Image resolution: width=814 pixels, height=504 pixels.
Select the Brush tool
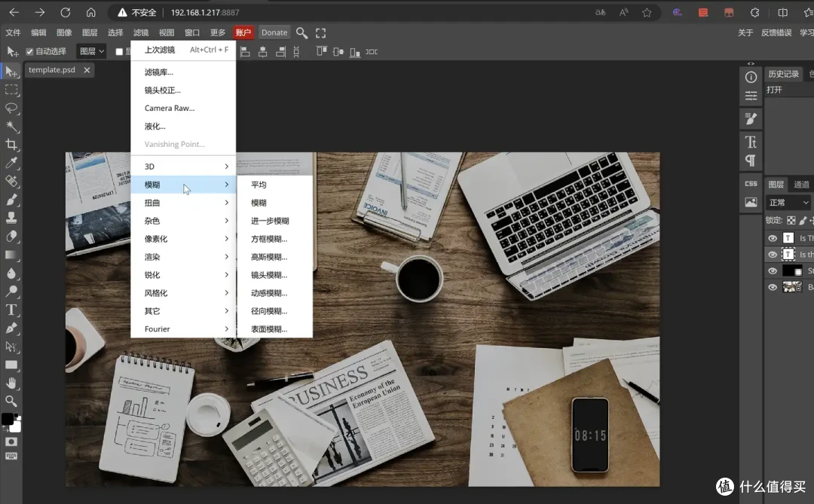(x=11, y=200)
